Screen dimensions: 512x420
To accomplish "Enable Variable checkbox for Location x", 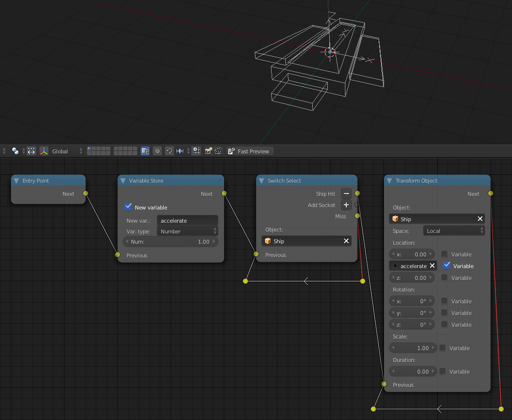I will coord(445,254).
